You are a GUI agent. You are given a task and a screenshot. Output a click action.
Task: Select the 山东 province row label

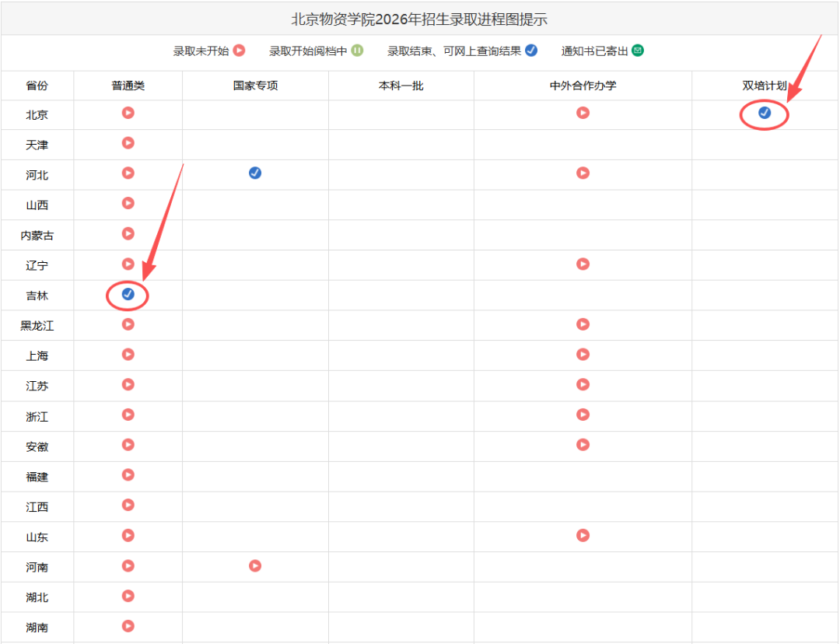pos(37,537)
